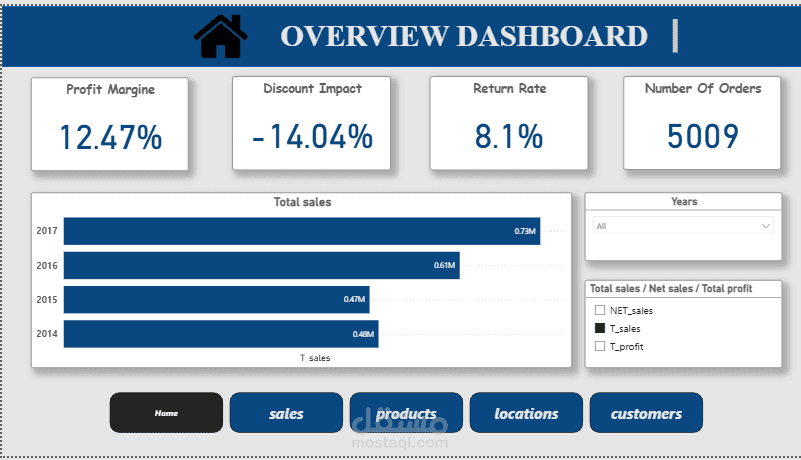Click the Return Rate card title
Image resolution: width=801 pixels, height=460 pixels.
coord(509,88)
